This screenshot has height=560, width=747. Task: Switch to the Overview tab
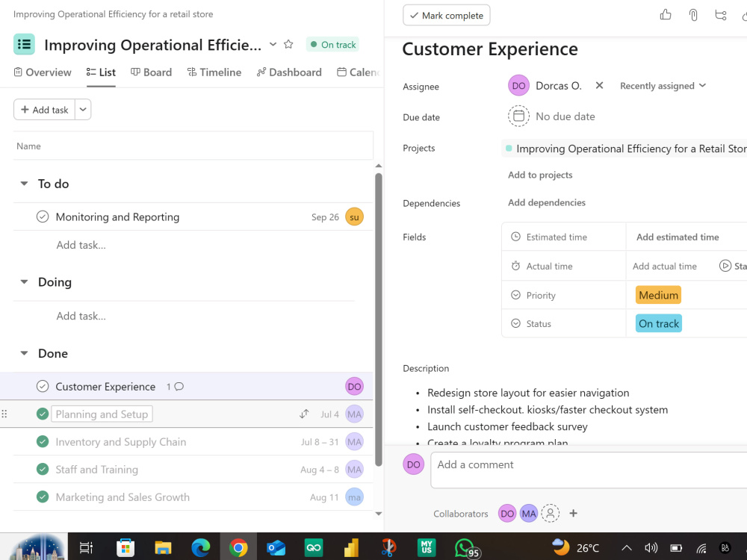pos(43,72)
